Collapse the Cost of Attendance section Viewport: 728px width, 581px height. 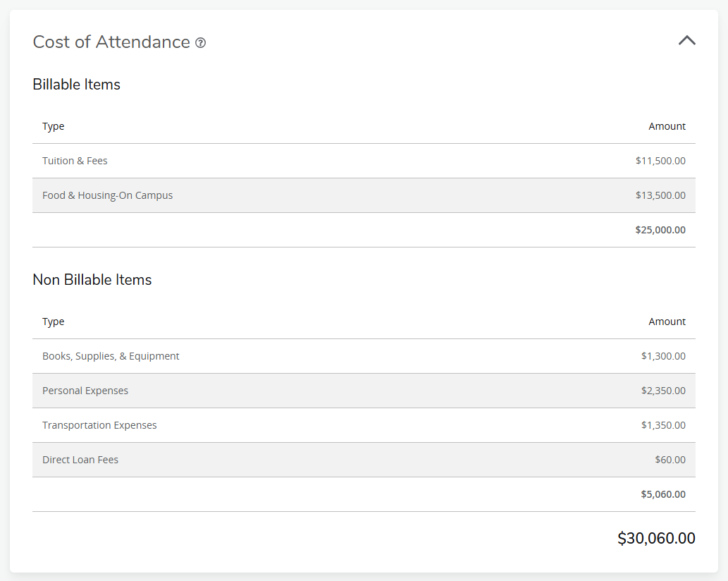click(686, 40)
